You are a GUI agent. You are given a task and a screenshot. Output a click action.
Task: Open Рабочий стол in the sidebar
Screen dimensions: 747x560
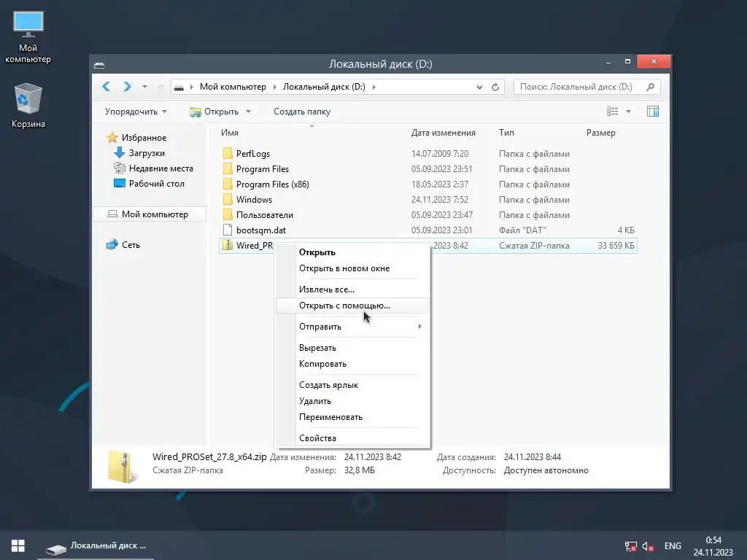pos(149,183)
